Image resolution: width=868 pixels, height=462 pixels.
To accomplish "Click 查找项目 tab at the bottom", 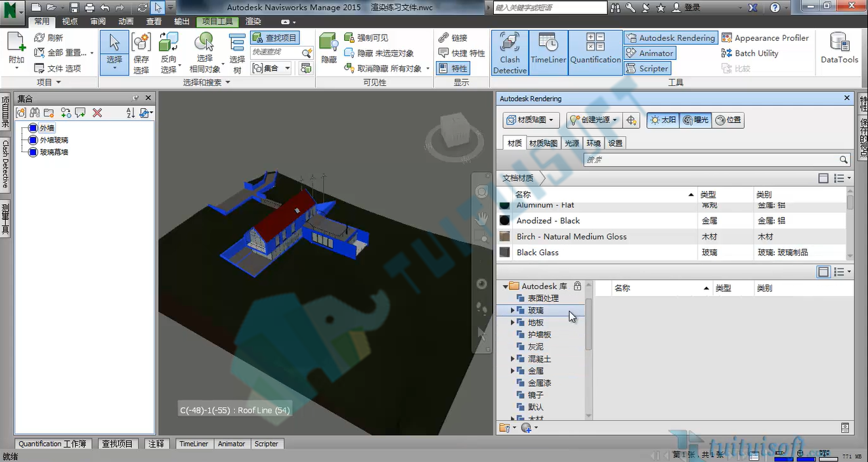I will [117, 444].
